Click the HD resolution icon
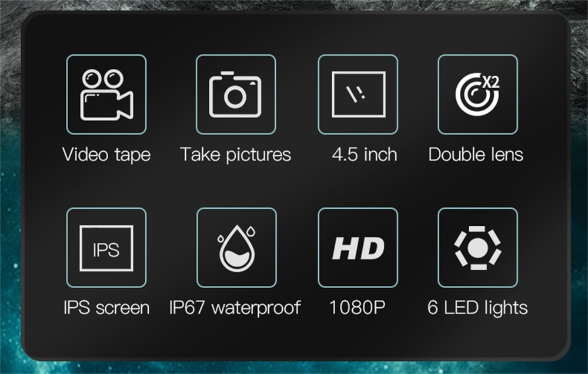This screenshot has height=374, width=588. point(358,248)
